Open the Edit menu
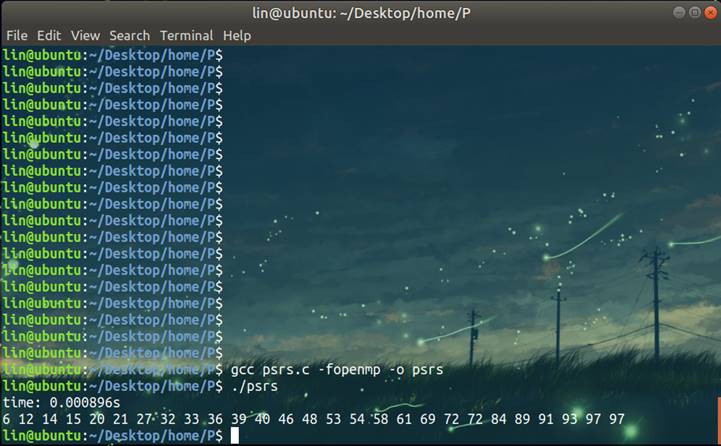The height and width of the screenshot is (446, 721). click(49, 35)
